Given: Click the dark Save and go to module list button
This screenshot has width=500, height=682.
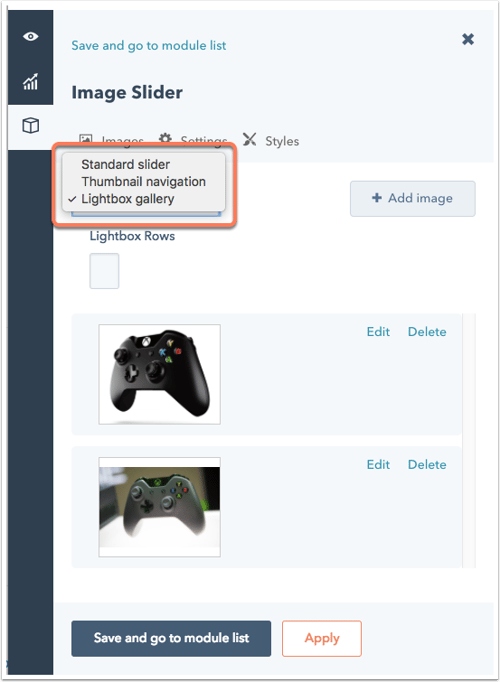Looking at the screenshot, I should click(x=171, y=638).
